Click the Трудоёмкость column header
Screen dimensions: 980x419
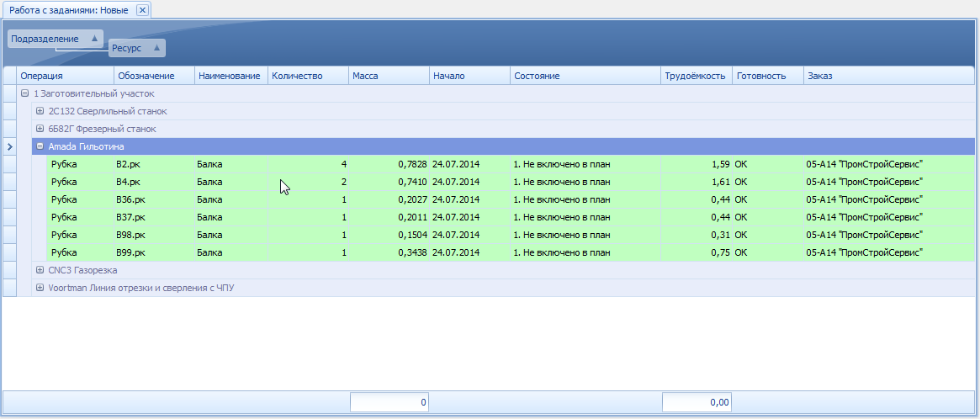click(x=696, y=76)
